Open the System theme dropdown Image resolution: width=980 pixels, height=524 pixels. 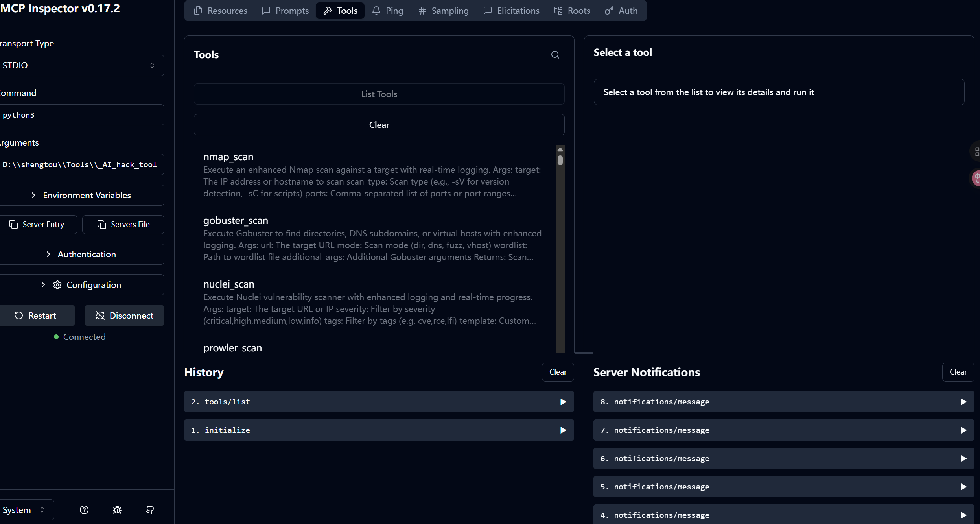(x=24, y=510)
